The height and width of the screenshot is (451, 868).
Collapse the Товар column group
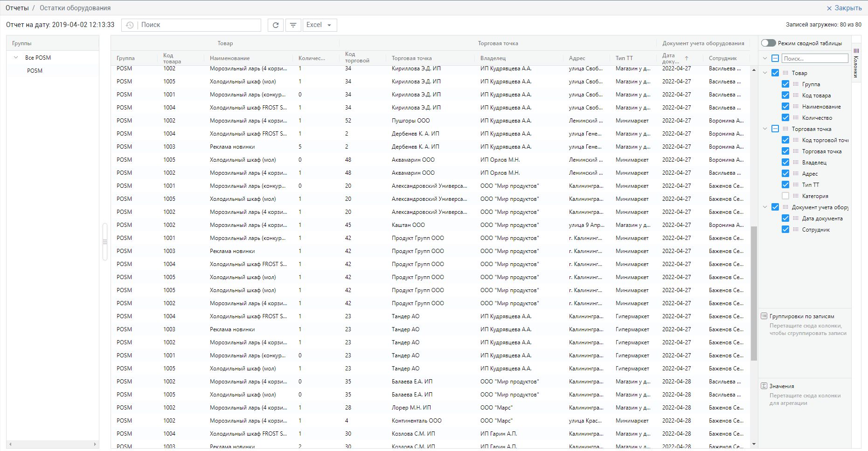point(765,73)
